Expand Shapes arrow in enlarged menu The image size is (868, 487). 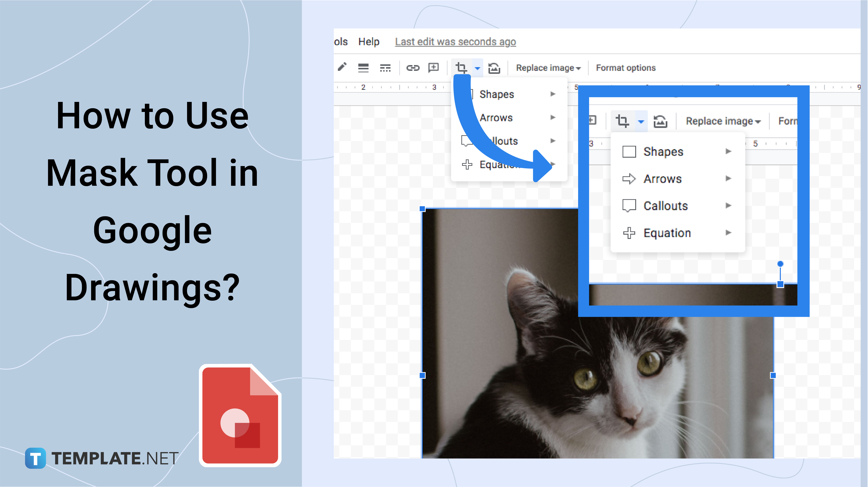pyautogui.click(x=729, y=151)
